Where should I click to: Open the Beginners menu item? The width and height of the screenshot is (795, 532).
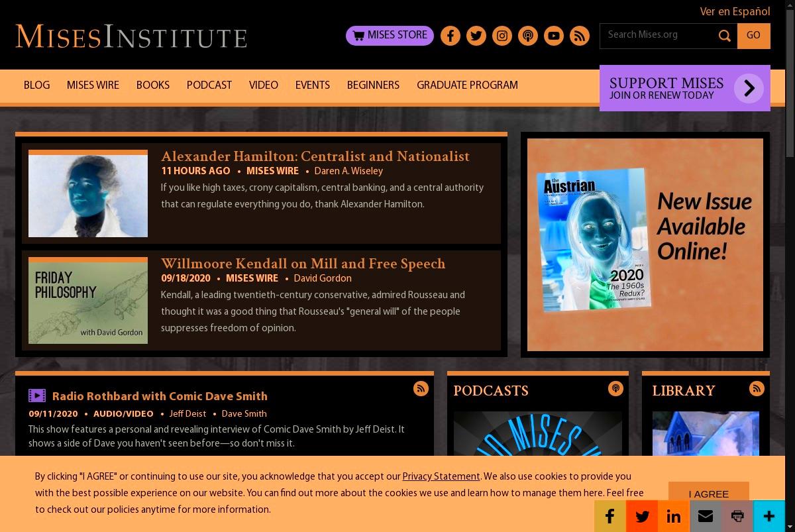pos(373,85)
